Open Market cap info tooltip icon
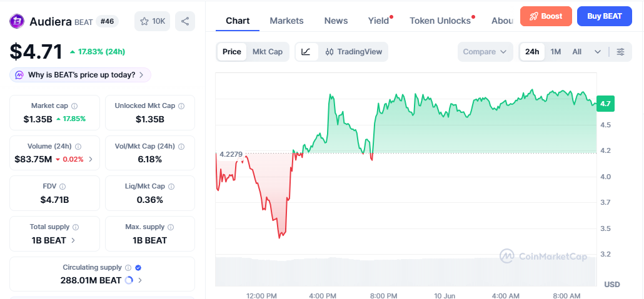Viewport: 644px width, 299px height. point(74,106)
